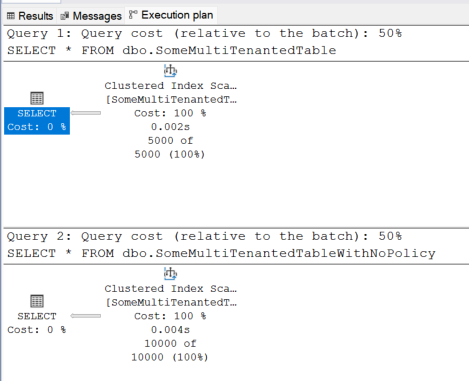The width and height of the screenshot is (469, 381).
Task: Click the Execution plan tab icon
Action: point(133,15)
